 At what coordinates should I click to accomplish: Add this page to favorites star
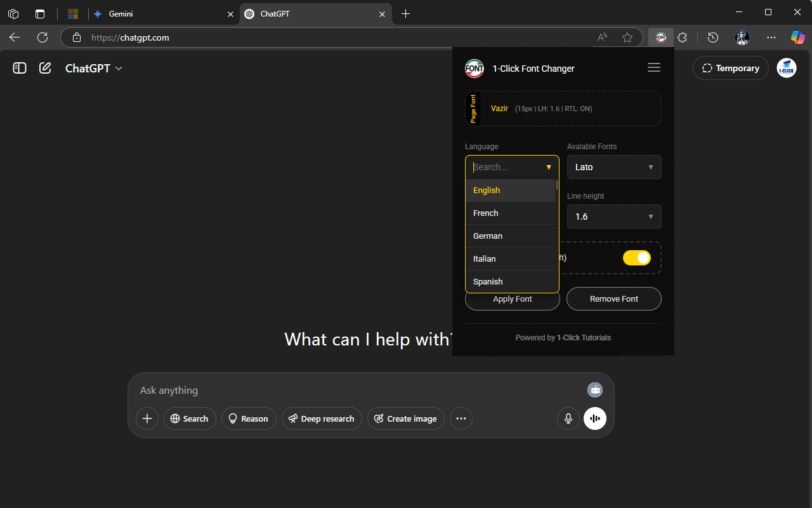(x=627, y=37)
